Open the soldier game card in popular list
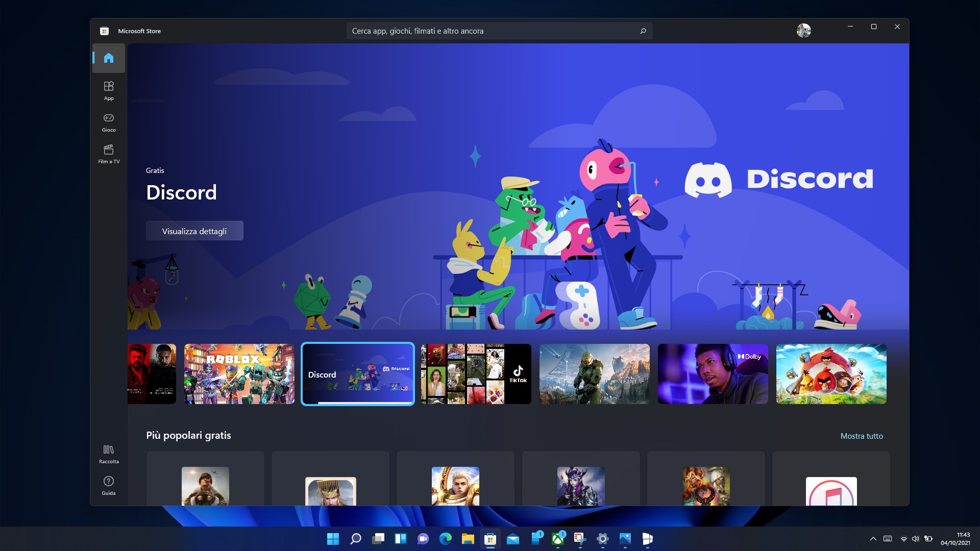 pyautogui.click(x=205, y=479)
